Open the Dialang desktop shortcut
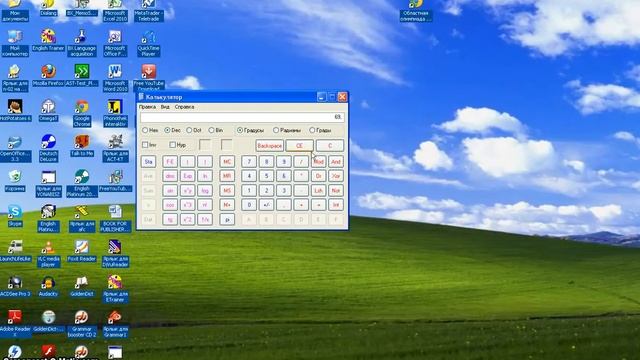This screenshot has height=360, width=640. (x=48, y=8)
